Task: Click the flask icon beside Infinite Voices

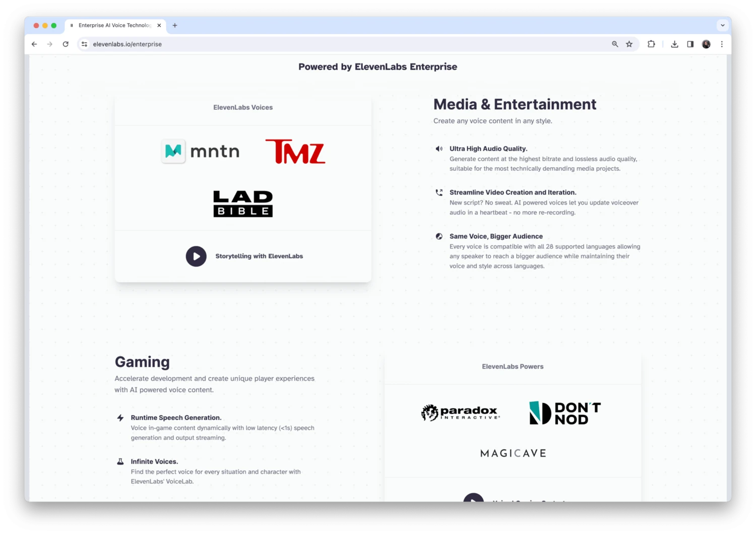Action: 120,461
